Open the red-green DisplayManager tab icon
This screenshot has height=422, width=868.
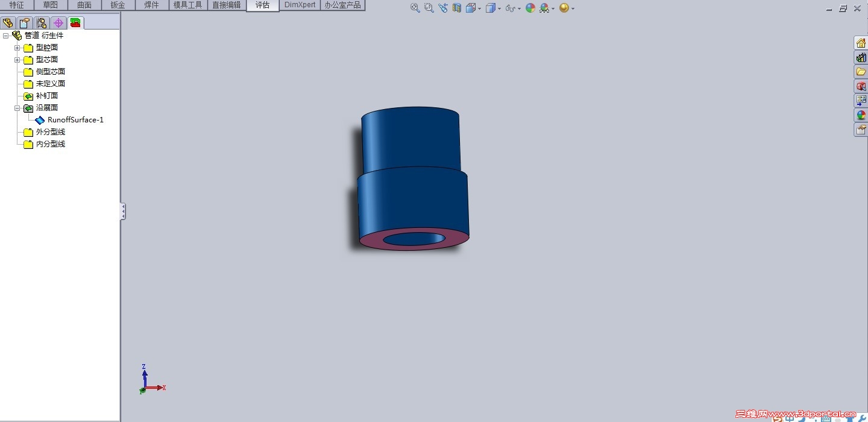[x=75, y=23]
